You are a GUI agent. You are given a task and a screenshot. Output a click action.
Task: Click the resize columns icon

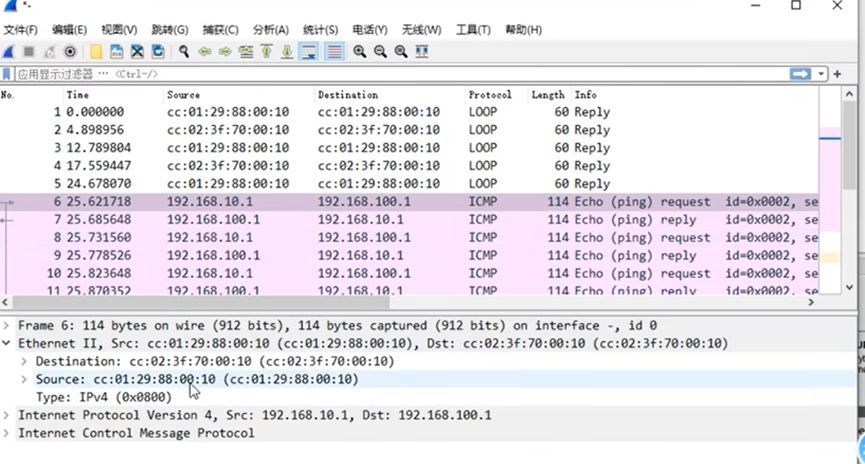click(x=422, y=51)
